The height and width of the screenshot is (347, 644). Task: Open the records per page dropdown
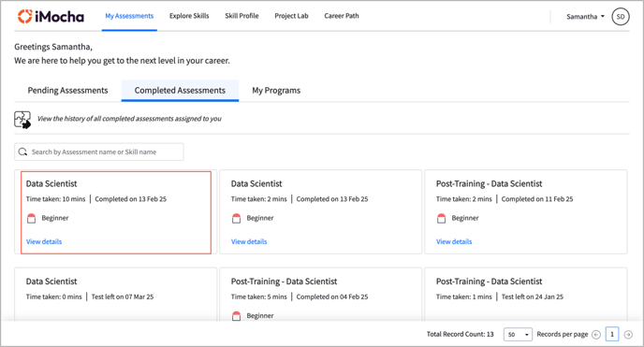click(518, 335)
